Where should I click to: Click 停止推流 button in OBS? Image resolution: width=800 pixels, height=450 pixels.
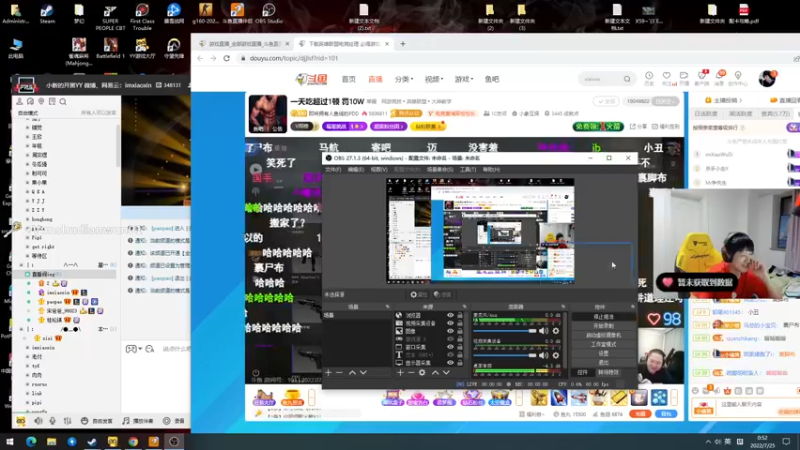pos(603,317)
